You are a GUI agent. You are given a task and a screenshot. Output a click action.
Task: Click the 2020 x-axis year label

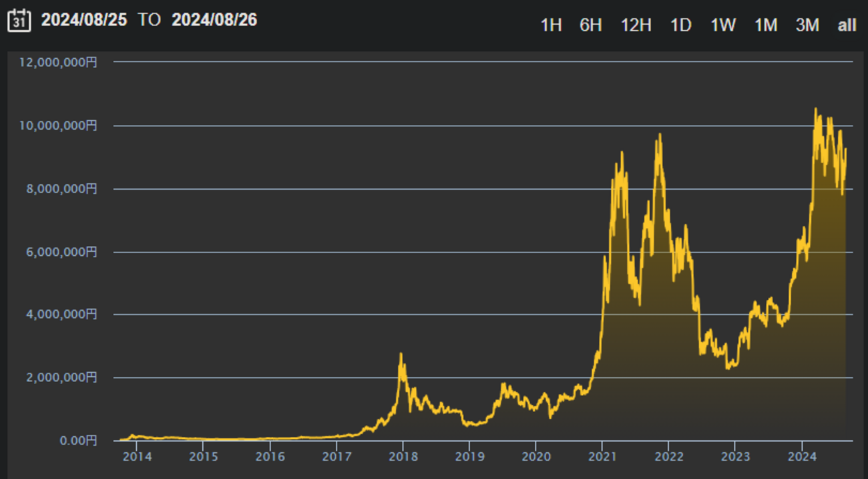(x=535, y=456)
